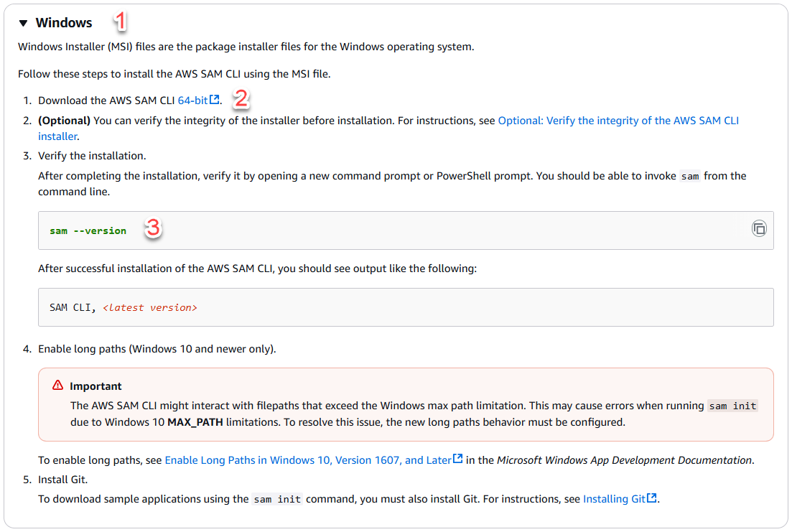Click the sam --version code text
Image resolution: width=792 pixels, height=532 pixels.
point(88,231)
